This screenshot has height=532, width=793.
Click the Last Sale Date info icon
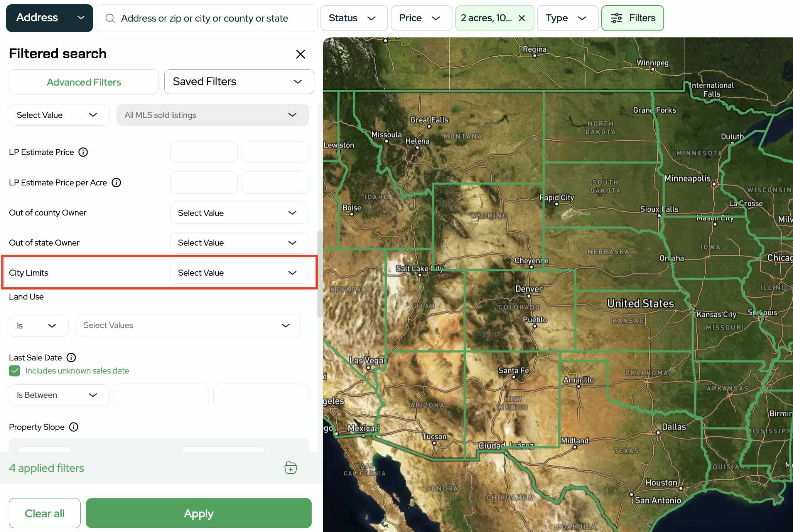click(71, 357)
